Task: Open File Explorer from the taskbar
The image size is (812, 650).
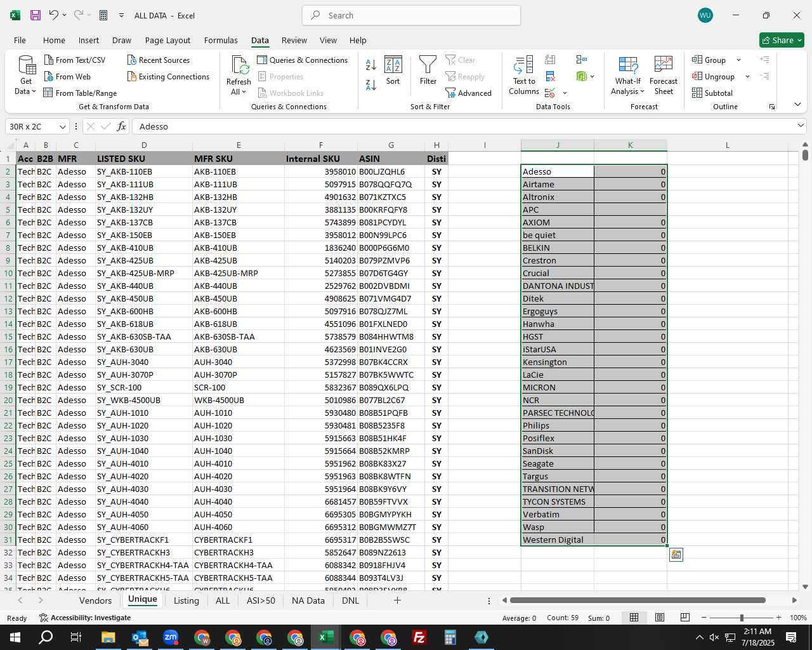Action: click(x=108, y=637)
